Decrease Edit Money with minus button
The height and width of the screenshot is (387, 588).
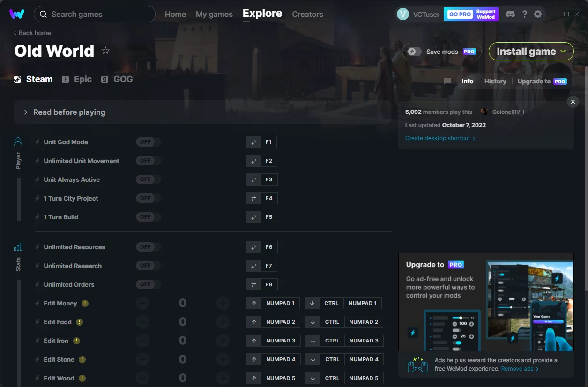(142, 303)
